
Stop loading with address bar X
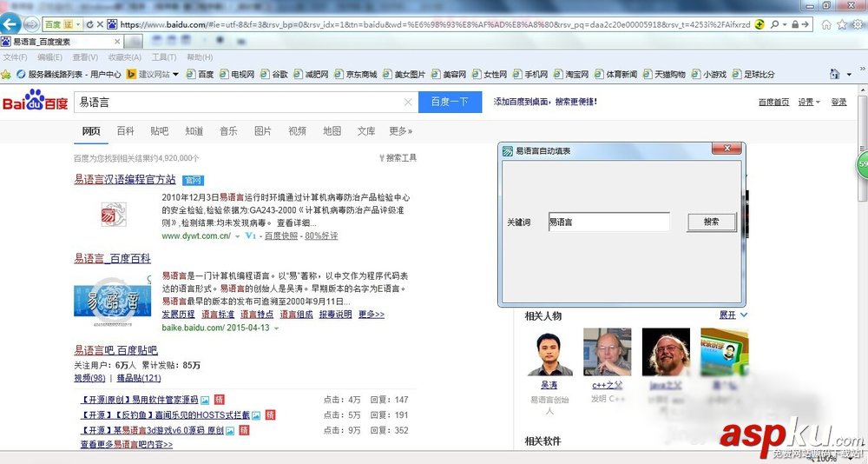[x=100, y=24]
